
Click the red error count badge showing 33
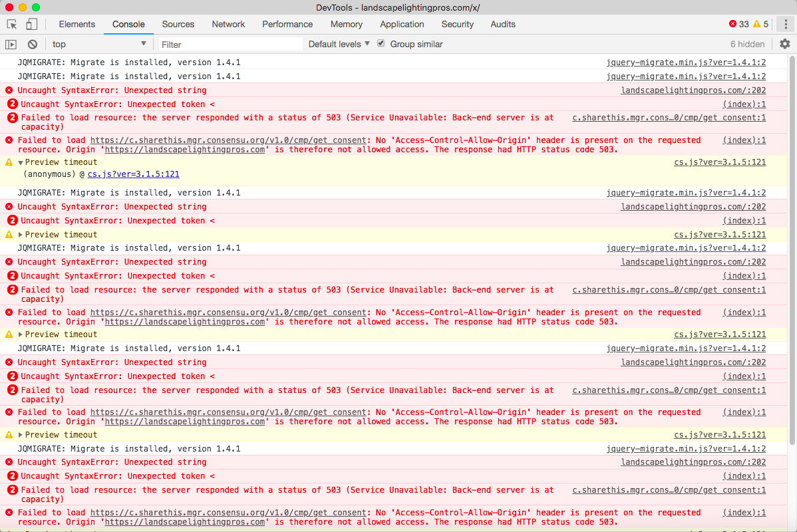click(738, 24)
